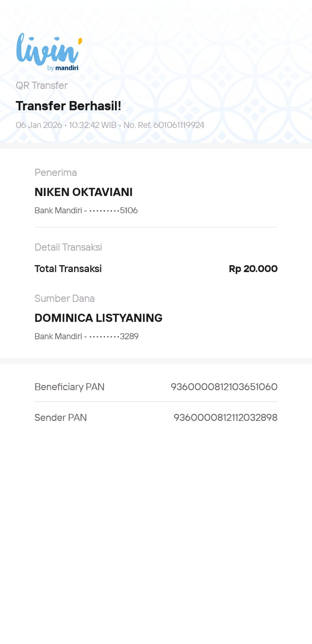Image resolution: width=312 pixels, height=644 pixels.
Task: Click the 'Beneficiary PAN' label
Action: coord(70,387)
